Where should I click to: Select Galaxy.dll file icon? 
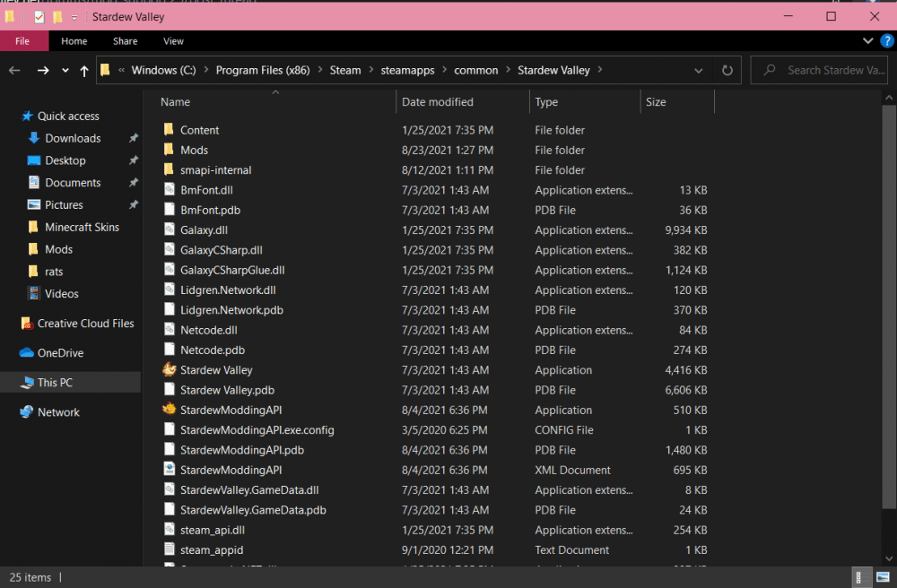(170, 229)
